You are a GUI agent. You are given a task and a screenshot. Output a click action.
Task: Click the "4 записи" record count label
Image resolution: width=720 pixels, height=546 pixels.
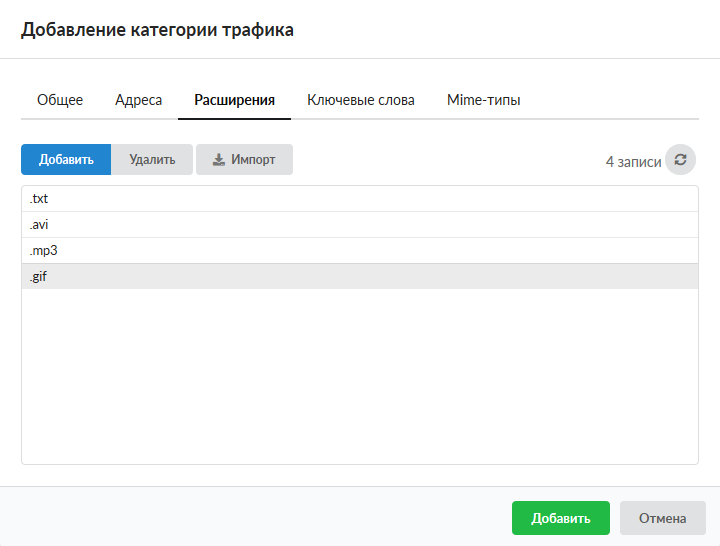click(633, 161)
